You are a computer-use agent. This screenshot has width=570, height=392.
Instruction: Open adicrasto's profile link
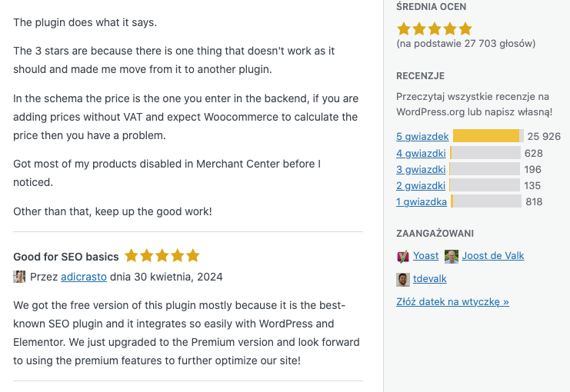(x=83, y=277)
